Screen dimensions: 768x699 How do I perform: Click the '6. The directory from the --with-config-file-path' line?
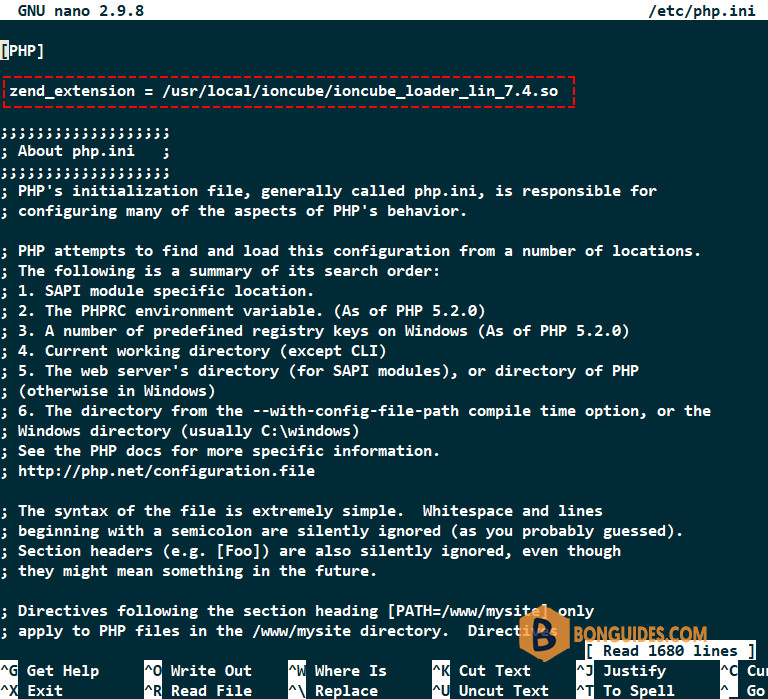356,411
